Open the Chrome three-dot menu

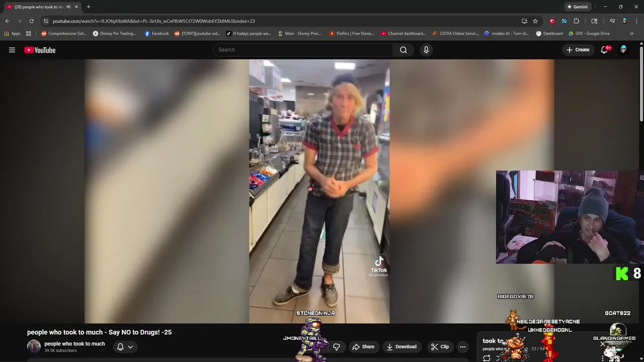[637, 21]
